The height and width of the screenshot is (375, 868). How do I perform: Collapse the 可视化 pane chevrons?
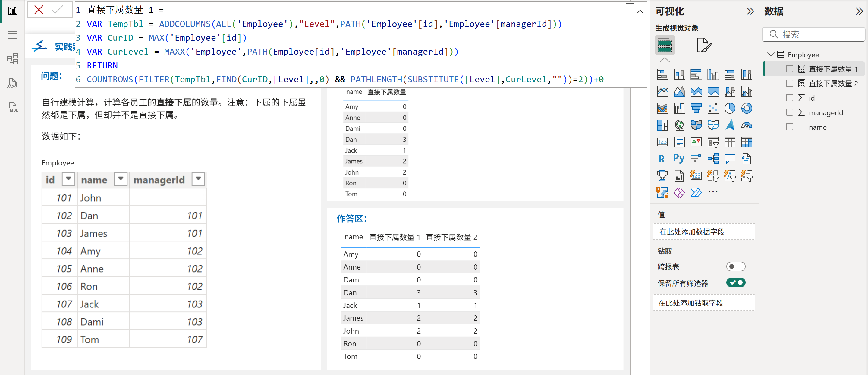750,11
